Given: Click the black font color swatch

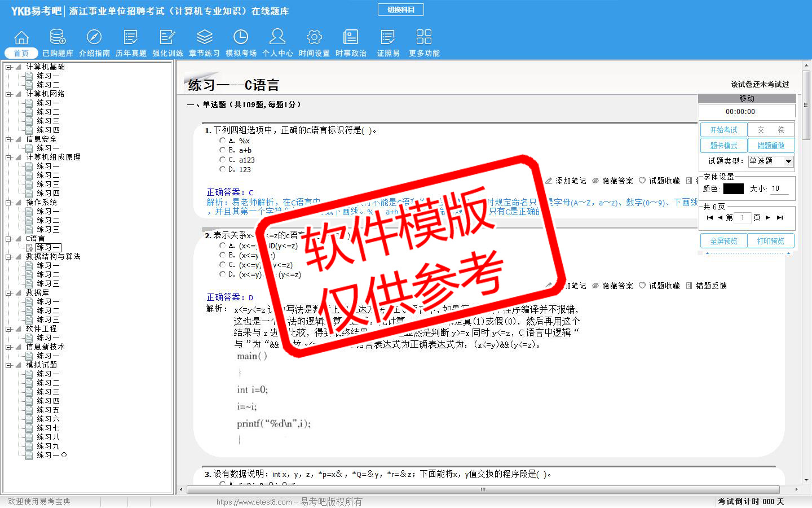Looking at the screenshot, I should coord(733,189).
